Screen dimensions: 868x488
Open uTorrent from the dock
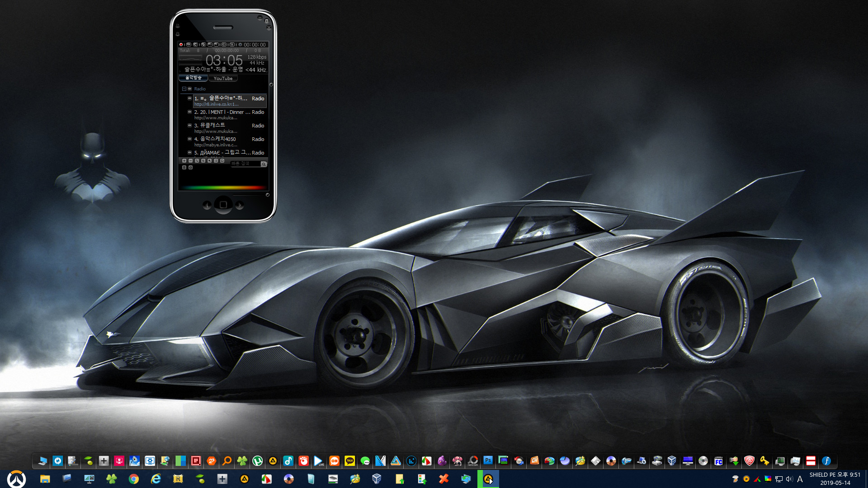pyautogui.click(x=257, y=461)
